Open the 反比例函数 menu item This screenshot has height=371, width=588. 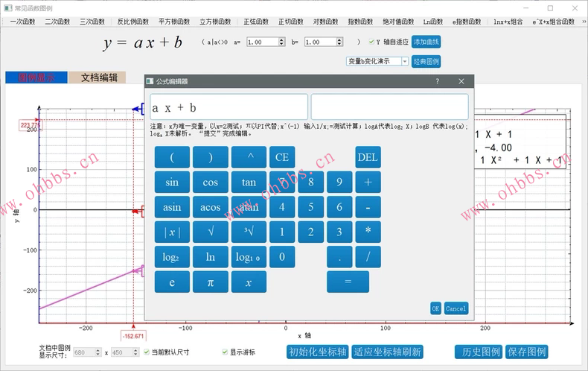pyautogui.click(x=132, y=22)
